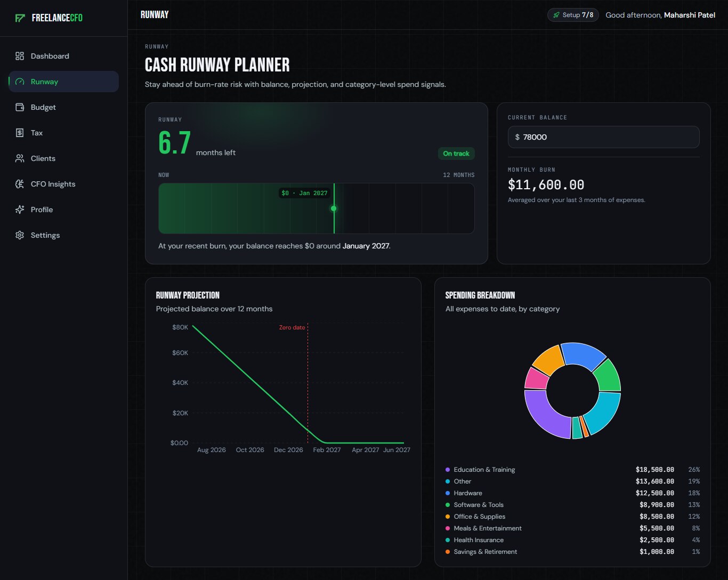Screen dimensions: 728x580
Task: Click the FreelanceCFO brand name
Action: (57, 18)
